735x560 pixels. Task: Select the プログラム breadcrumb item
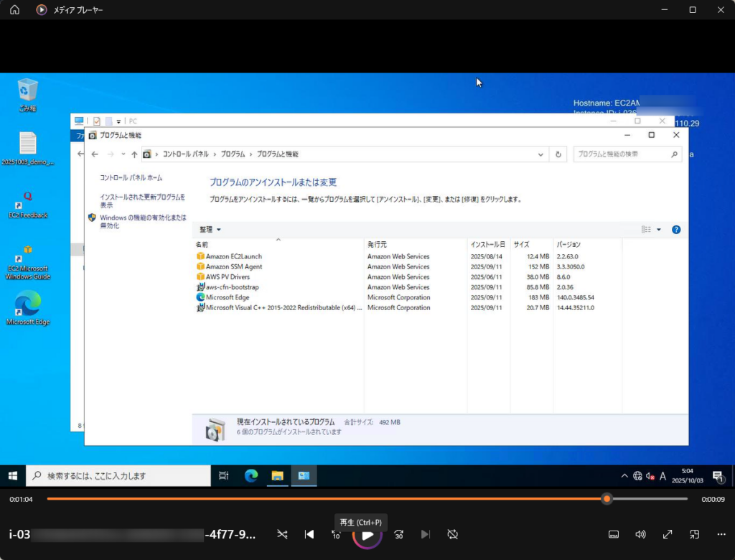click(233, 154)
